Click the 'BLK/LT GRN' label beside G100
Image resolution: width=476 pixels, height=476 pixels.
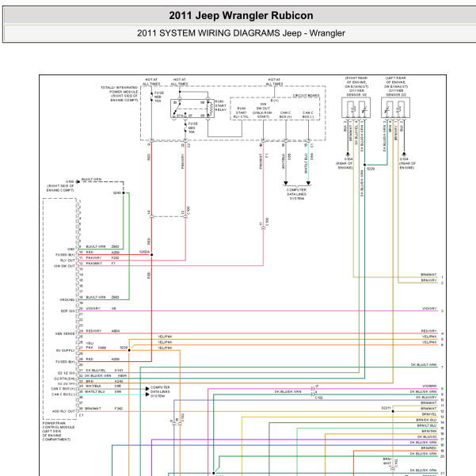tap(91, 179)
